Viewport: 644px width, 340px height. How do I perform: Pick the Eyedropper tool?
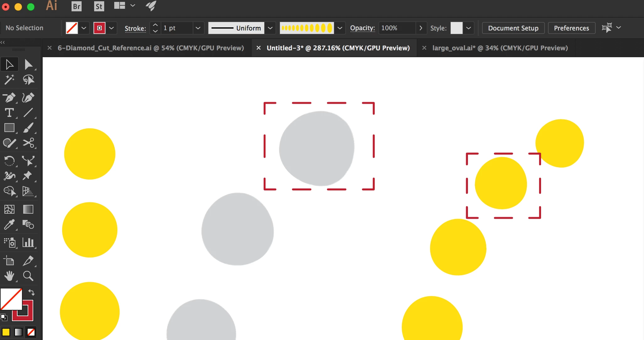9,224
